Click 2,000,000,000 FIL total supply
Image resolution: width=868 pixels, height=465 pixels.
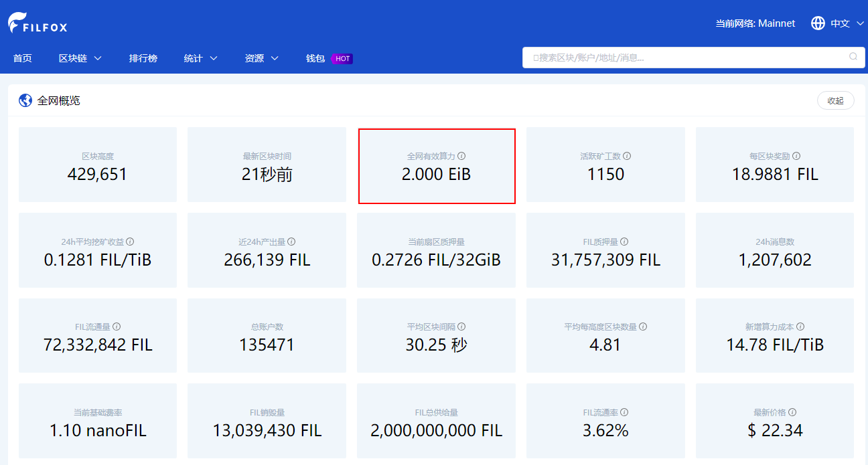click(x=436, y=431)
